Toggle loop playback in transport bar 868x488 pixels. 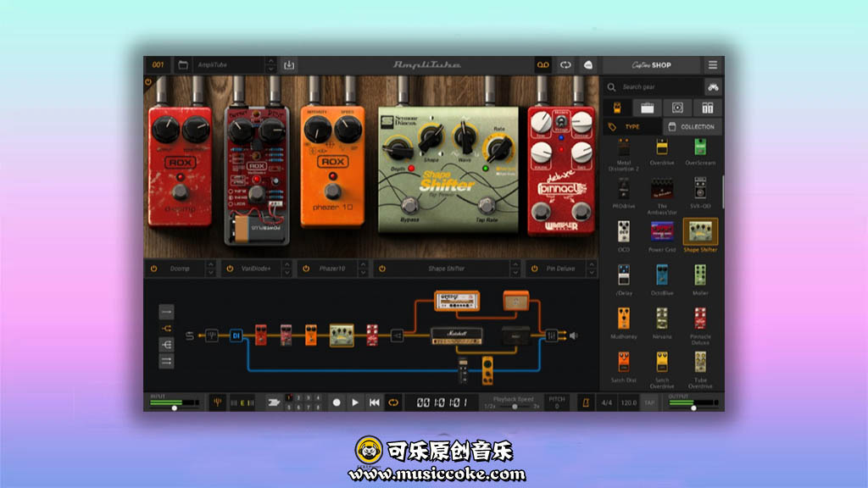(393, 402)
